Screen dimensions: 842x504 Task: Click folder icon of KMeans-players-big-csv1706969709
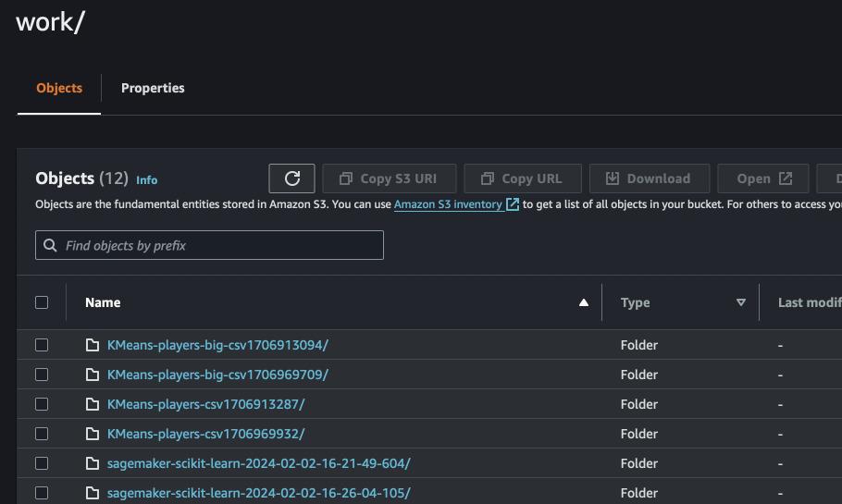coord(93,375)
